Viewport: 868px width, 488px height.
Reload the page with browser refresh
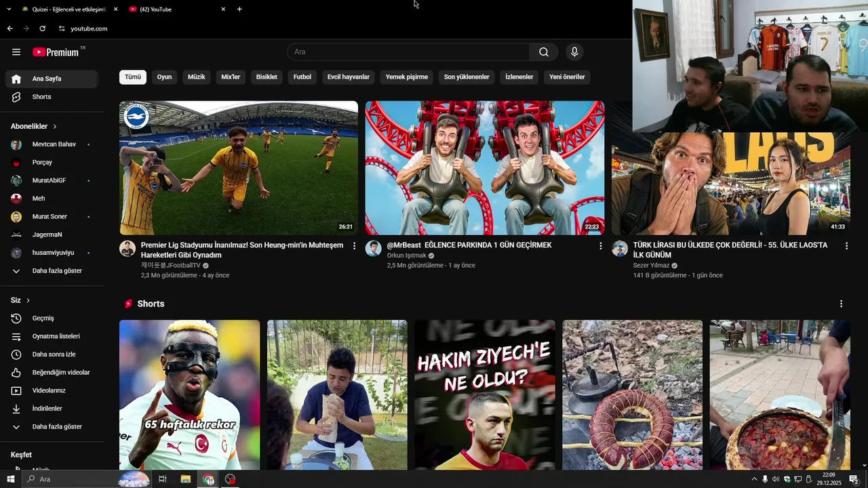tap(42, 28)
